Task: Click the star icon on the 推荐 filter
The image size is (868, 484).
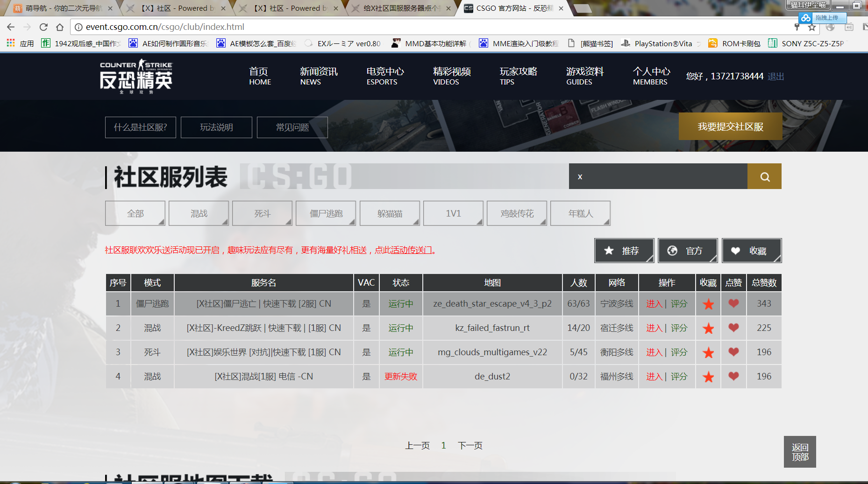Action: tap(608, 251)
